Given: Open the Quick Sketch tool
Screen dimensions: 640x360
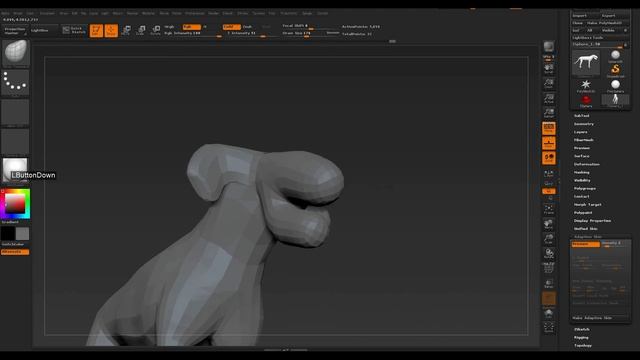Looking at the screenshot, I should [x=74, y=30].
